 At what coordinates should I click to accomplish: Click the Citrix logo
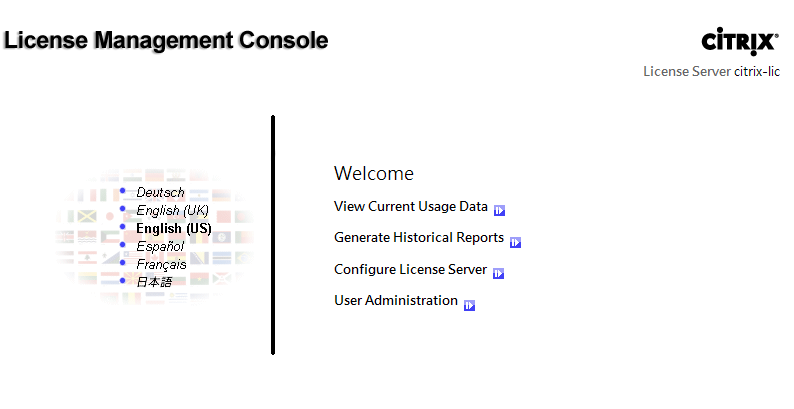(740, 41)
